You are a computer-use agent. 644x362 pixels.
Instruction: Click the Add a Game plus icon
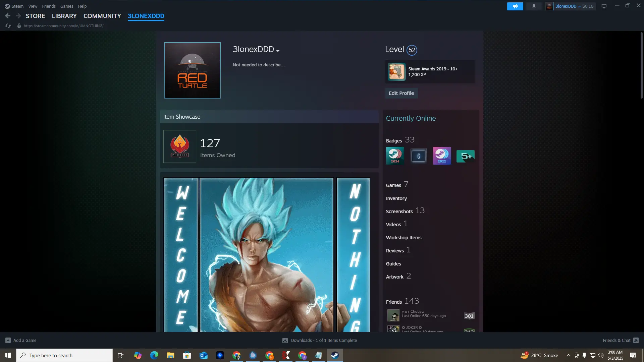[x=8, y=340]
